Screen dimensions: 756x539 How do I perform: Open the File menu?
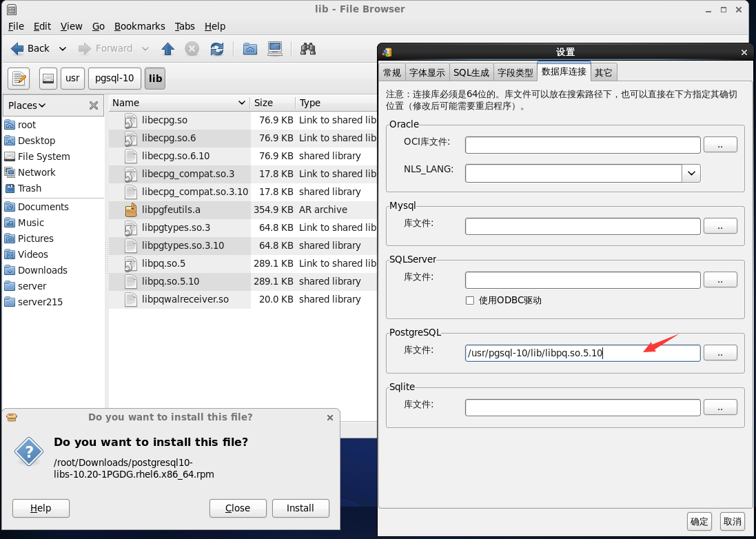16,26
